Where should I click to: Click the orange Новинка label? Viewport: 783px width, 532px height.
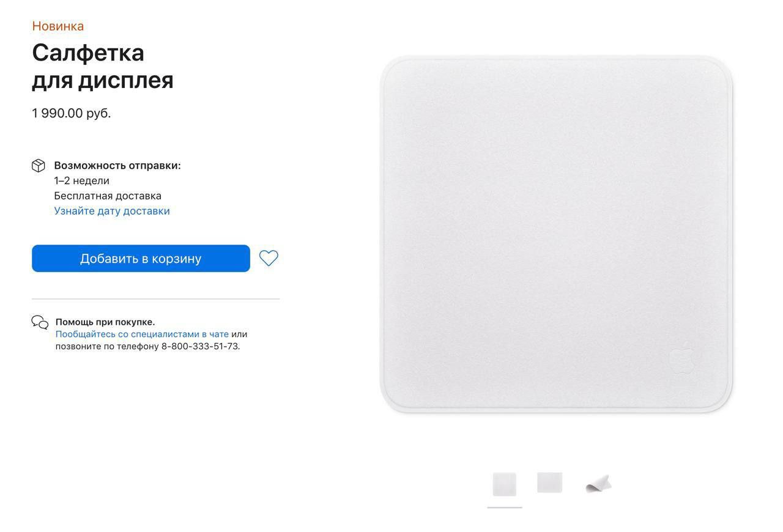click(58, 26)
